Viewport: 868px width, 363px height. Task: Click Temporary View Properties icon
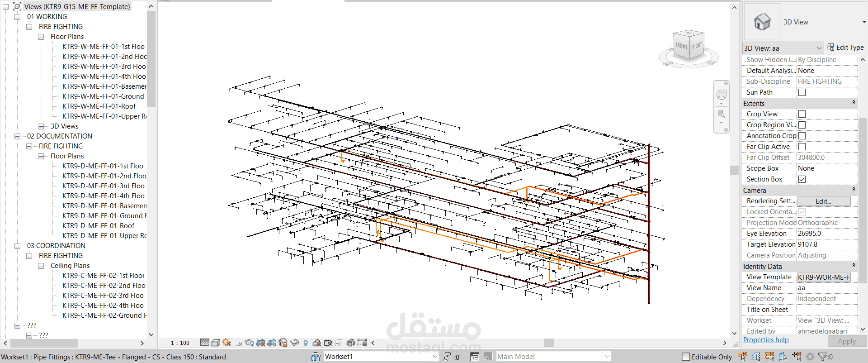(x=328, y=343)
